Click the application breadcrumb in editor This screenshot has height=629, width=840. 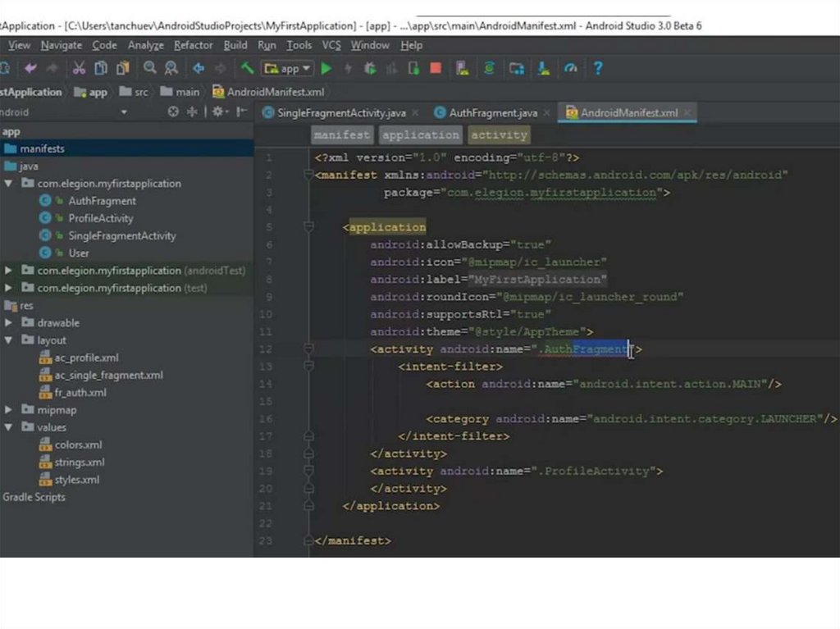(x=420, y=135)
